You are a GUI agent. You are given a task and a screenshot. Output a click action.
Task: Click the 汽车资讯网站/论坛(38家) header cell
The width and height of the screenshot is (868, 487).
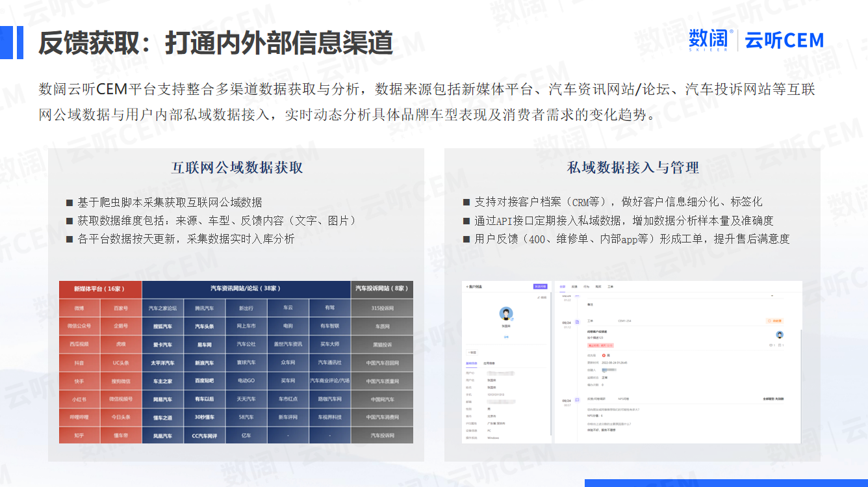[246, 289]
